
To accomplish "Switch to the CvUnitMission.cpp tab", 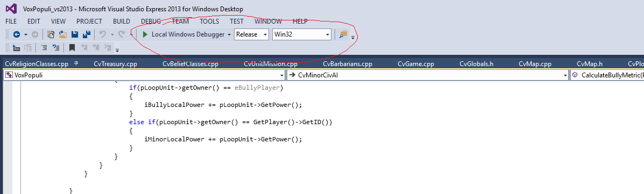I will pyautogui.click(x=270, y=63).
